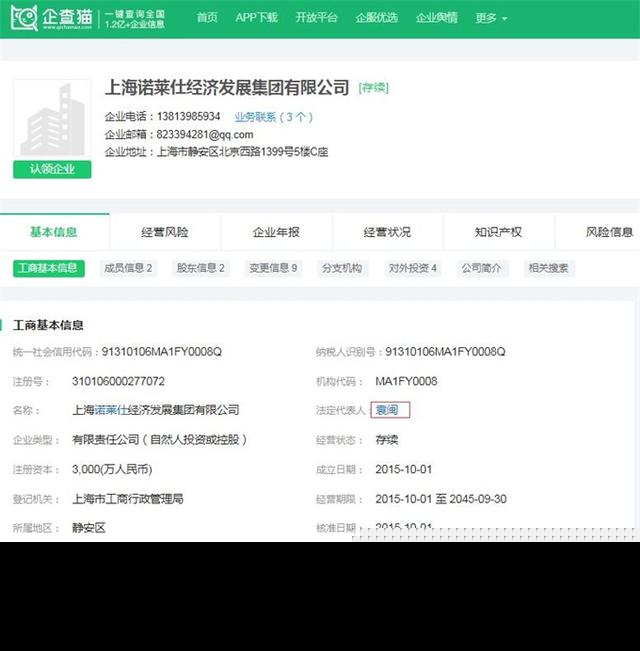
Task: Switch to 知识产权 tab
Action: 498,232
